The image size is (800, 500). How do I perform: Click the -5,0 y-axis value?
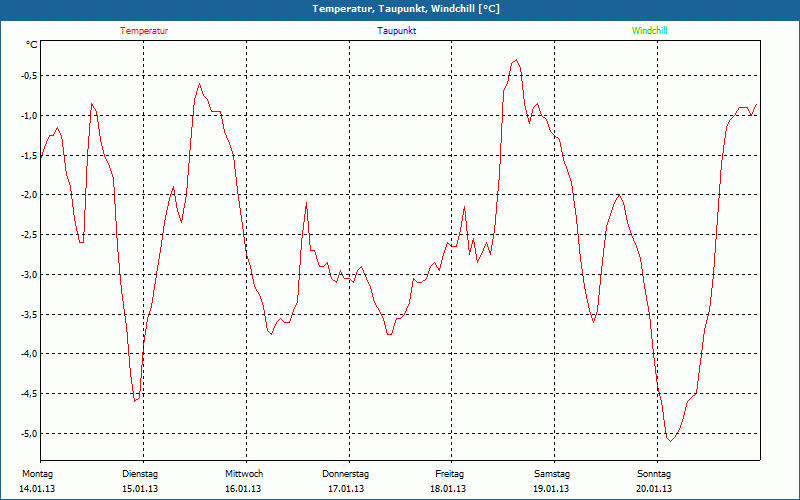pyautogui.click(x=29, y=433)
